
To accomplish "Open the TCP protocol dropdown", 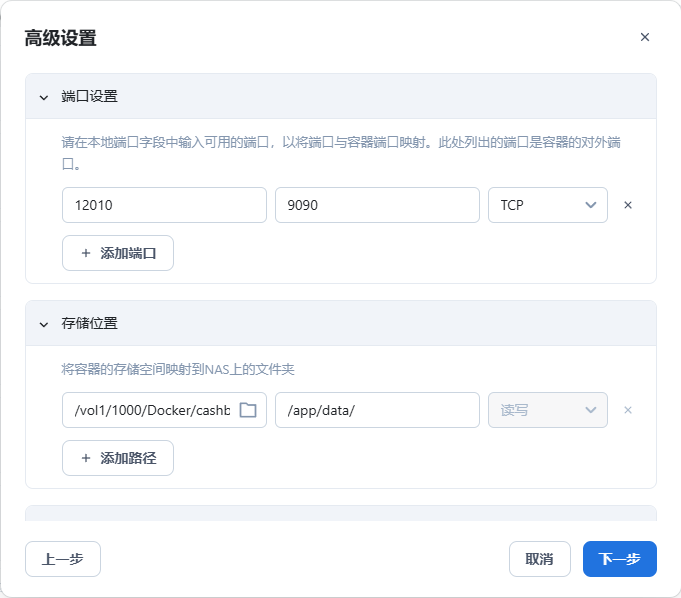I will pyautogui.click(x=548, y=205).
